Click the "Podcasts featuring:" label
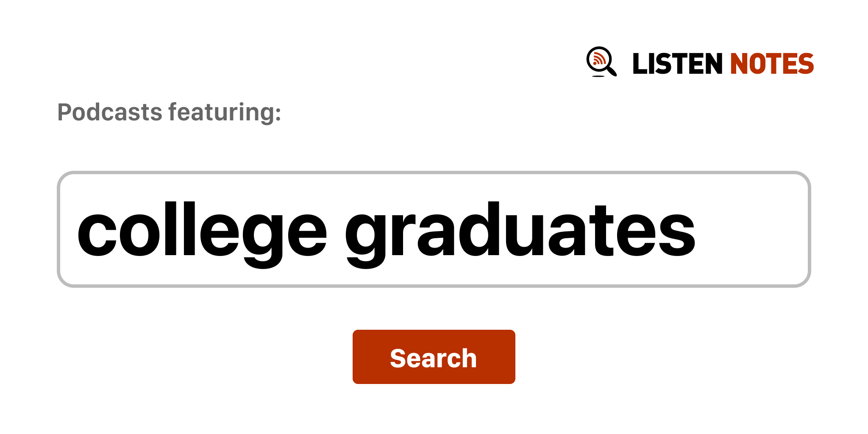This screenshot has height=434, width=868. pos(169,112)
